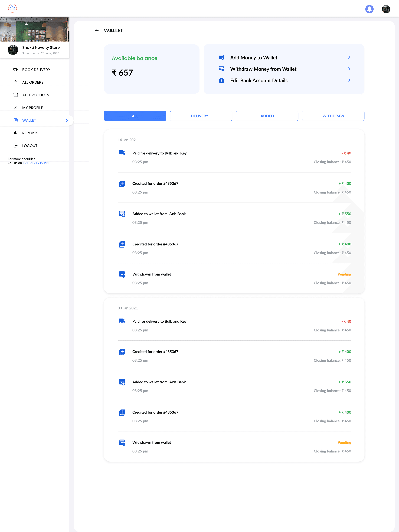Click the notification bell icon

[369, 9]
